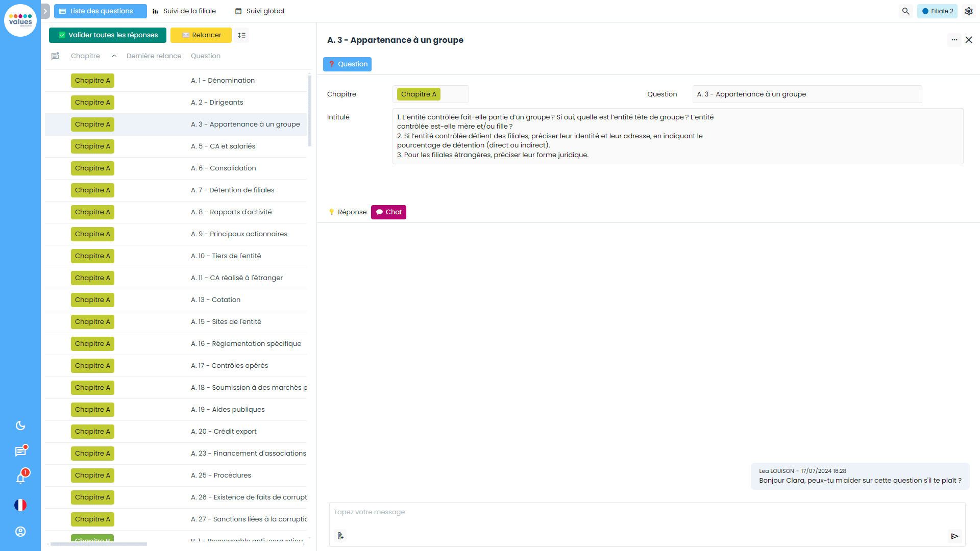
Task: Select row A. 19 - Aides publiques
Action: (x=176, y=410)
